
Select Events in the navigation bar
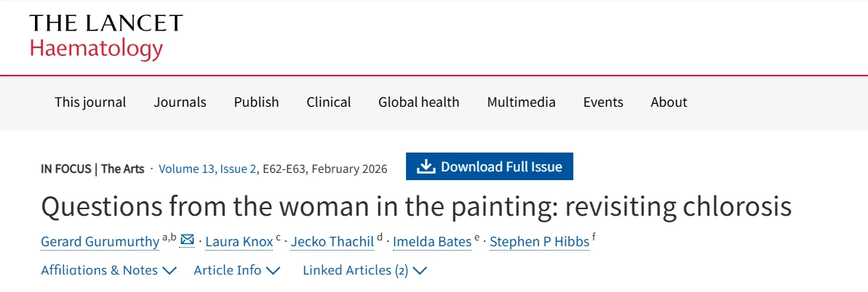click(x=603, y=102)
